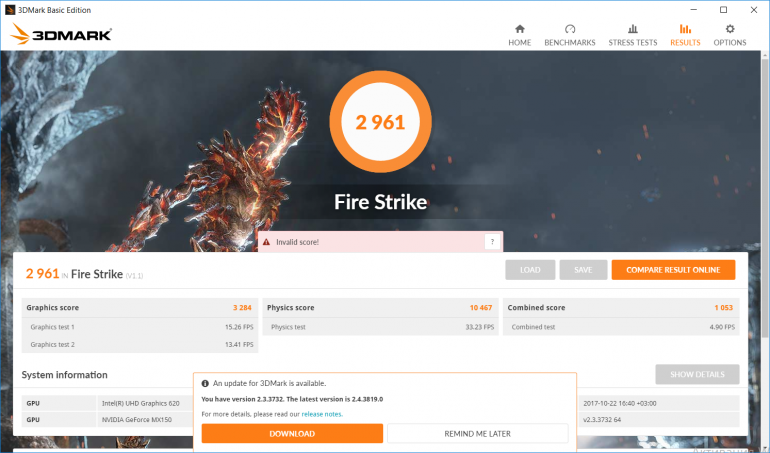Click the info icon in update notice

tap(205, 383)
